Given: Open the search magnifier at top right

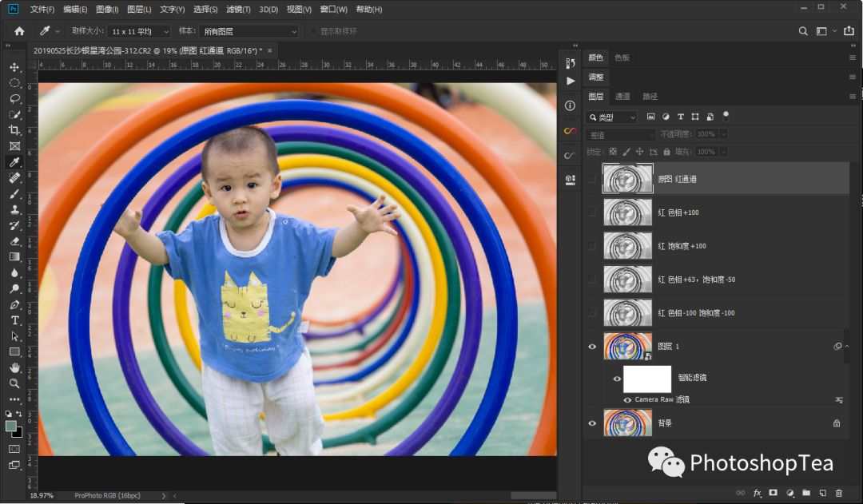Looking at the screenshot, I should click(803, 31).
